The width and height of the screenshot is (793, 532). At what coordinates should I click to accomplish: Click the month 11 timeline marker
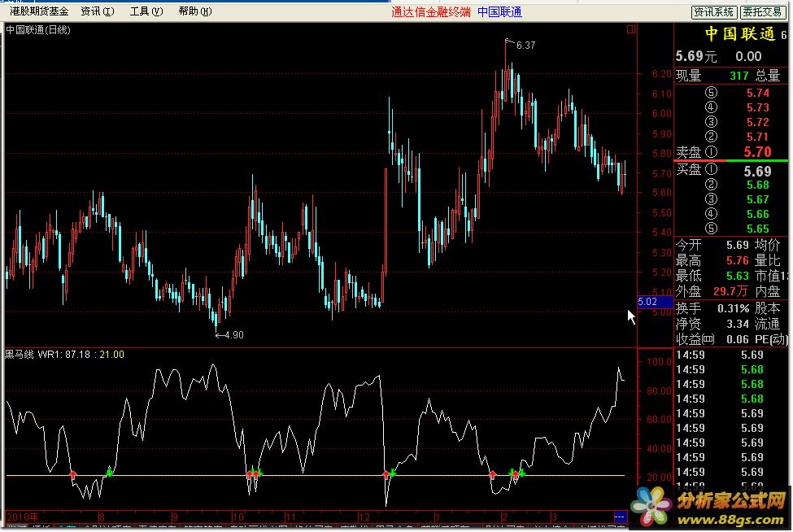[290, 517]
